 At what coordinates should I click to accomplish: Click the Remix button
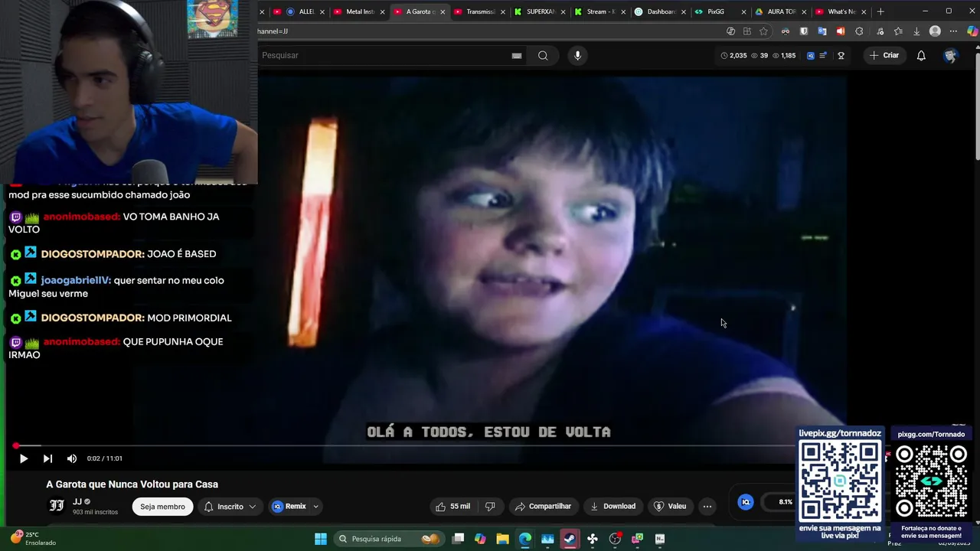pyautogui.click(x=289, y=507)
